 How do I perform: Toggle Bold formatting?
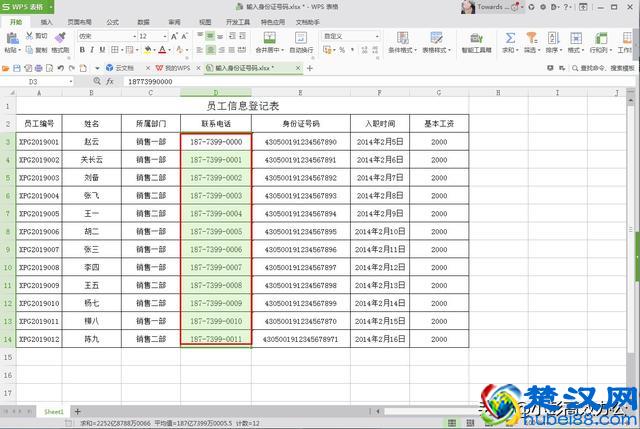pos(82,50)
